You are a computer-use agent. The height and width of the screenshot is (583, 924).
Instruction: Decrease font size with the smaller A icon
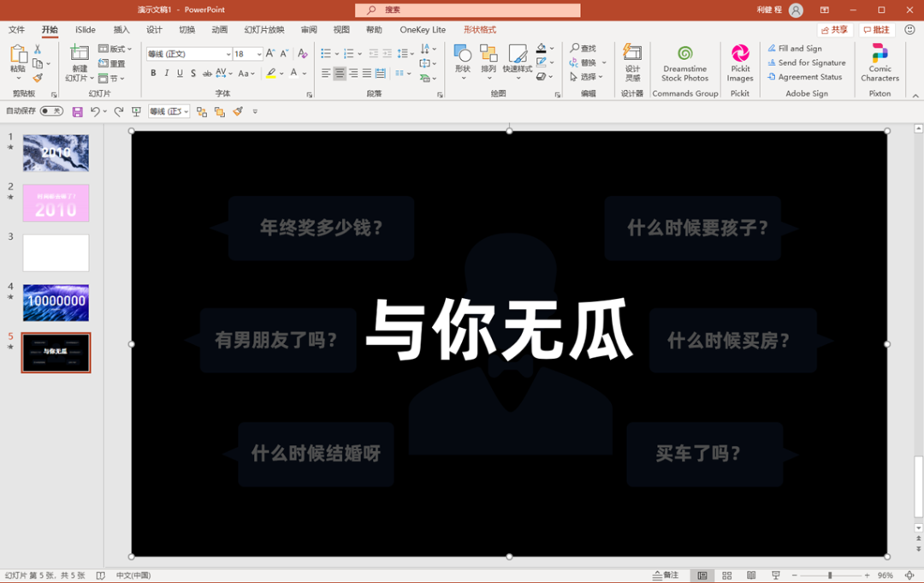click(284, 54)
